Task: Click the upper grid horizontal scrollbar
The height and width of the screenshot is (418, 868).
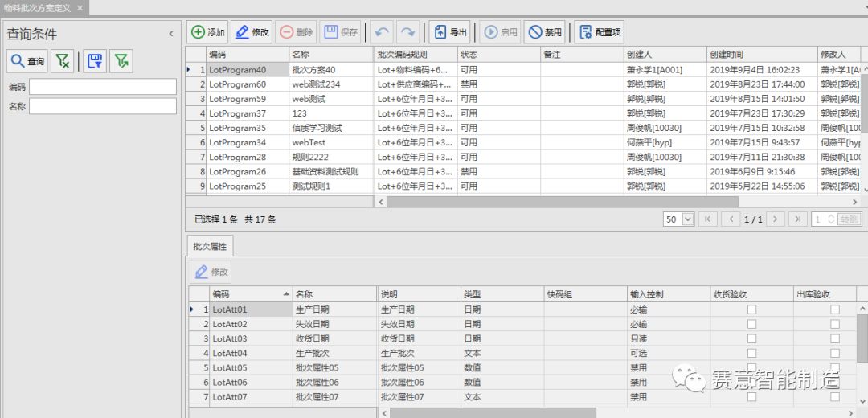Action: point(563,202)
